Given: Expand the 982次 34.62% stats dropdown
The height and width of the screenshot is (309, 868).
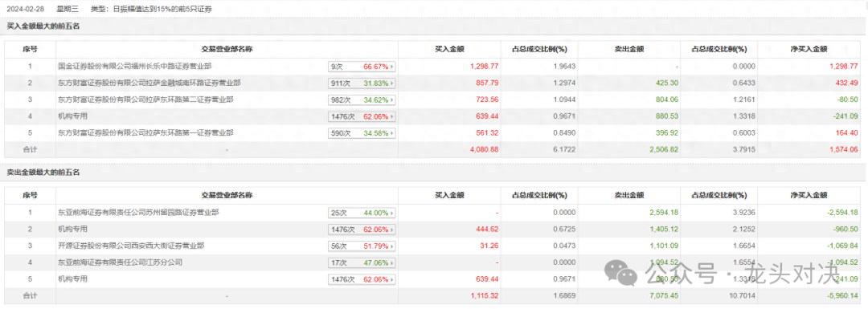Looking at the screenshot, I should coord(362,100).
